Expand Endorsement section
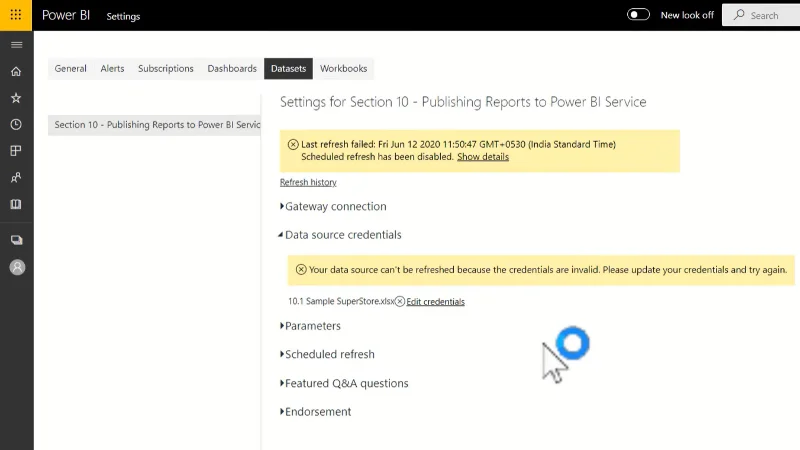800x450 pixels. pyautogui.click(x=315, y=412)
